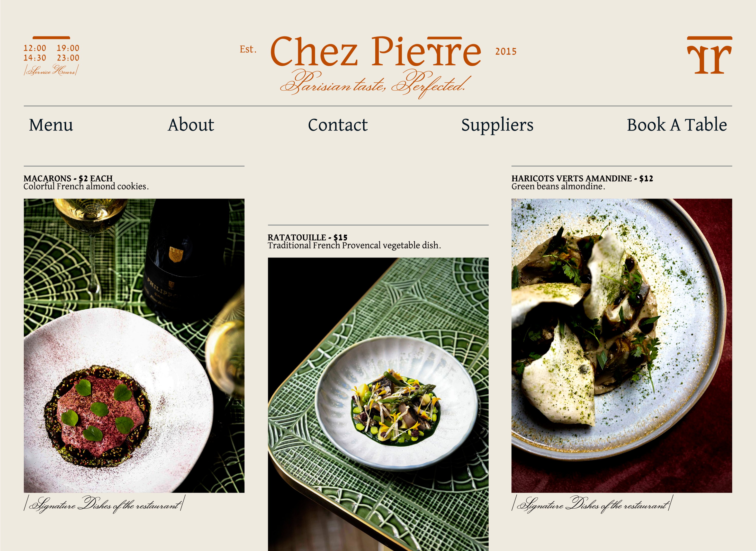Open the Menu navigation link
Image resolution: width=756 pixels, height=551 pixels.
[51, 125]
